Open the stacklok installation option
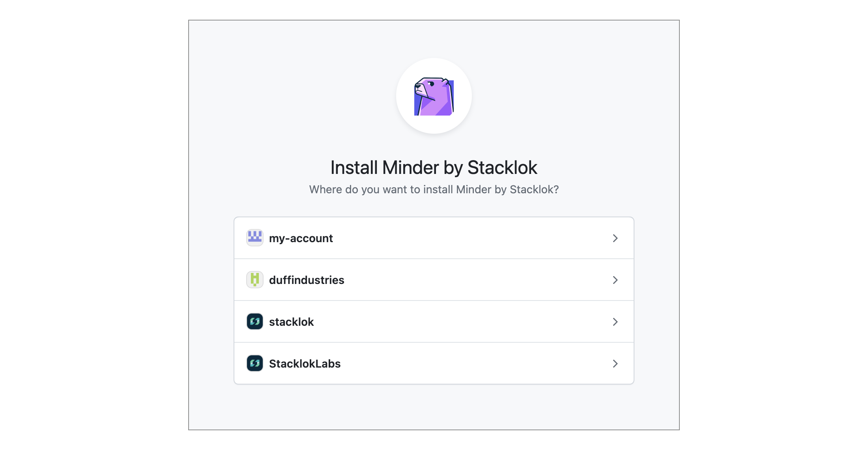868x450 pixels. pos(434,321)
